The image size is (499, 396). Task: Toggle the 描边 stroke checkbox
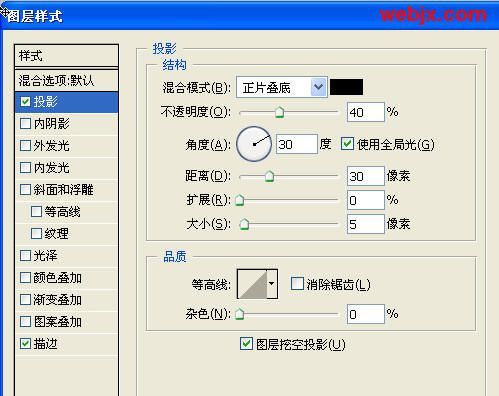[x=26, y=344]
